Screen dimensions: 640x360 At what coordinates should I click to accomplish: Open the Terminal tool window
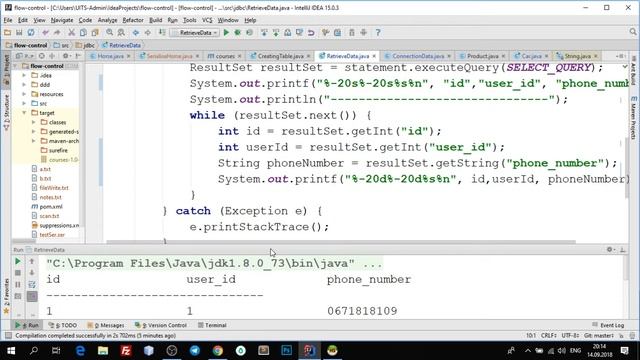click(212, 325)
